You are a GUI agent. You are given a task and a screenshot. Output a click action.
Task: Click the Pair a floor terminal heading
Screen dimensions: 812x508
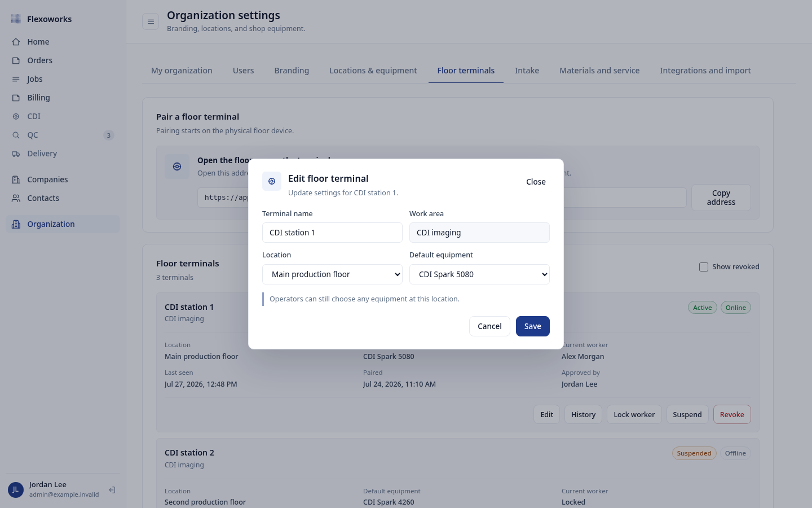pos(198,117)
